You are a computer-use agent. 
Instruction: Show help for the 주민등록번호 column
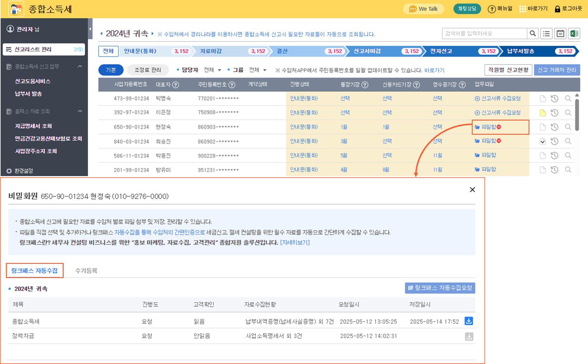pos(232,85)
